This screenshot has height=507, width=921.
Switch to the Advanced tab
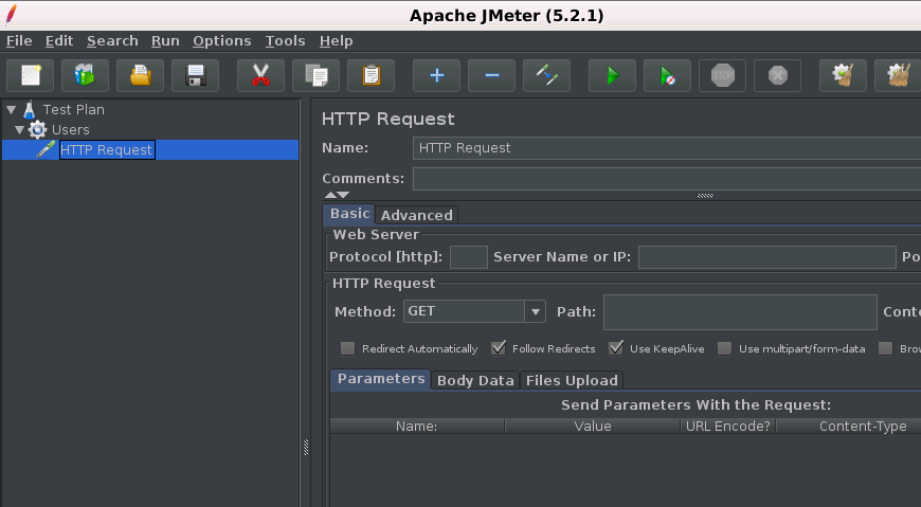(x=416, y=215)
